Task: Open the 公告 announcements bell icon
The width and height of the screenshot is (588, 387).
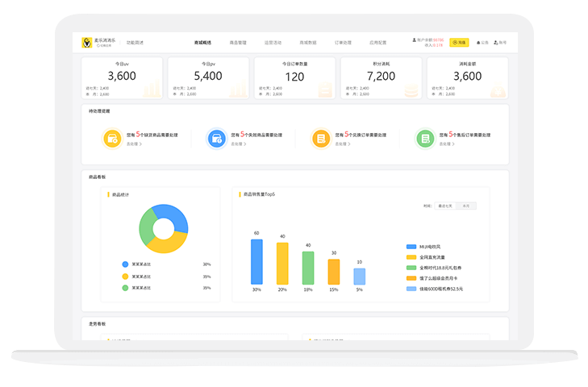Action: coord(478,42)
